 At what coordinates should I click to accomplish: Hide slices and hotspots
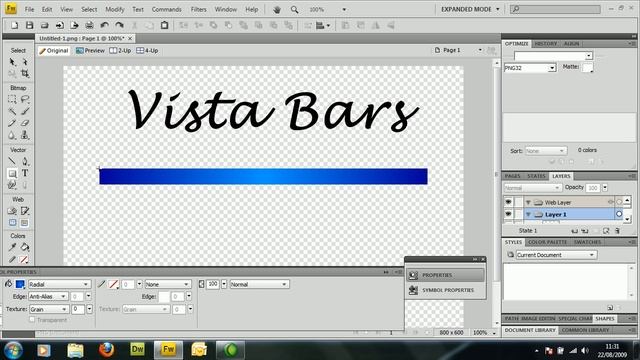tap(13, 223)
